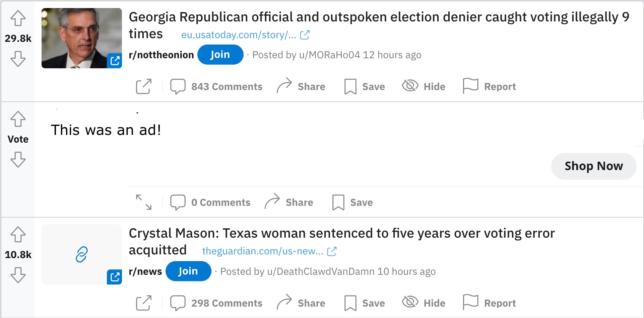Downvote the Georgia Republican official post

18,59
